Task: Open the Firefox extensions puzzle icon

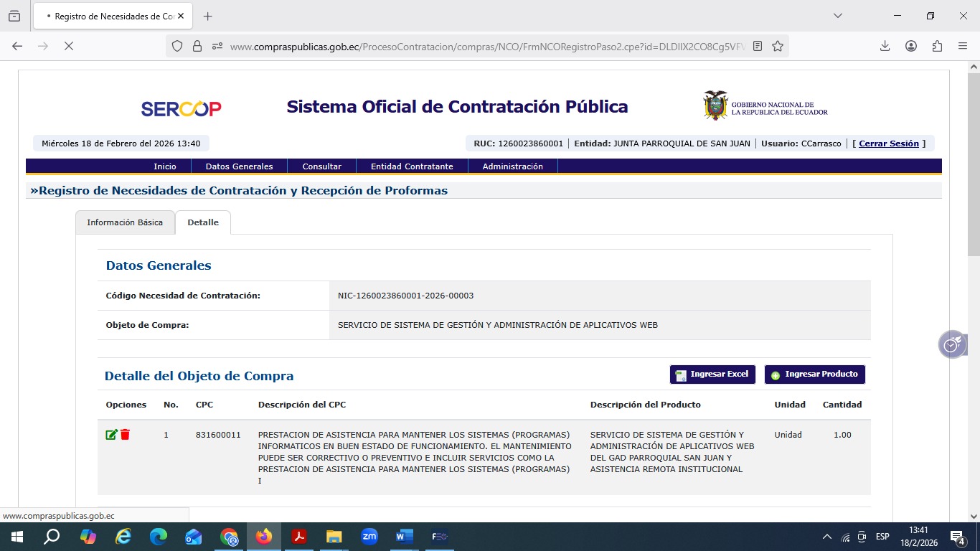Action: tap(937, 46)
